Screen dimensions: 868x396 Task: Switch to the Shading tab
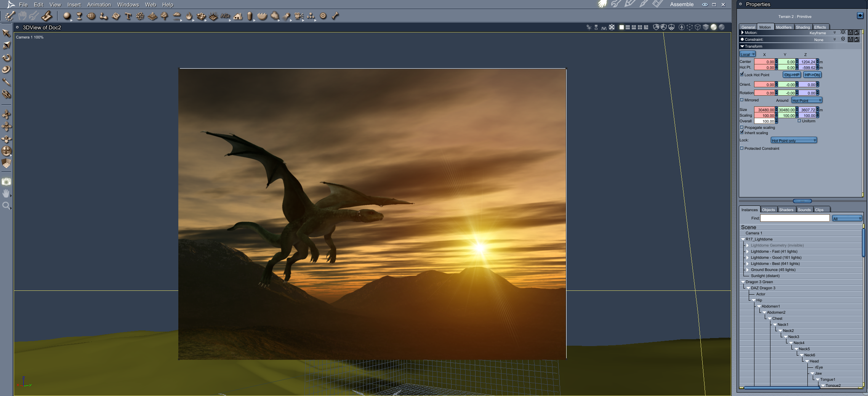pos(803,27)
